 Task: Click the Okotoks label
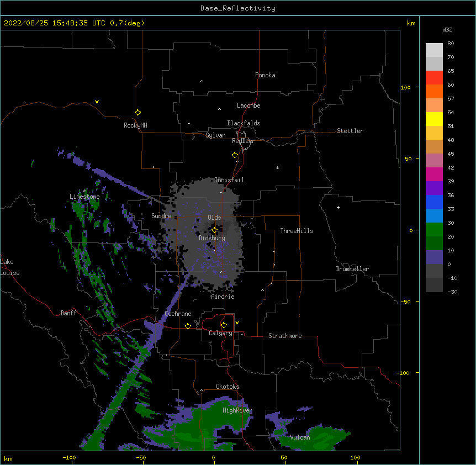point(228,387)
